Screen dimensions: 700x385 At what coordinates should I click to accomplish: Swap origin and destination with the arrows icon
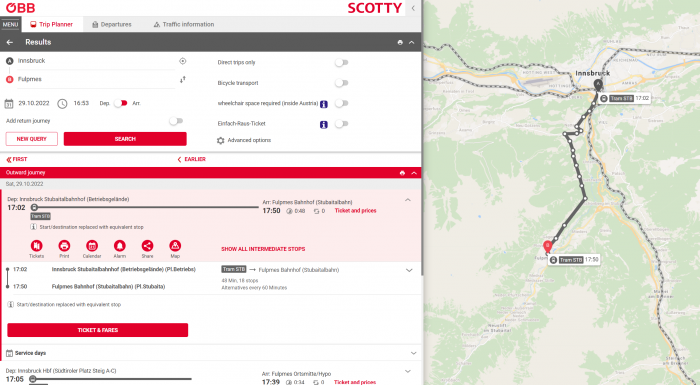[x=183, y=80]
